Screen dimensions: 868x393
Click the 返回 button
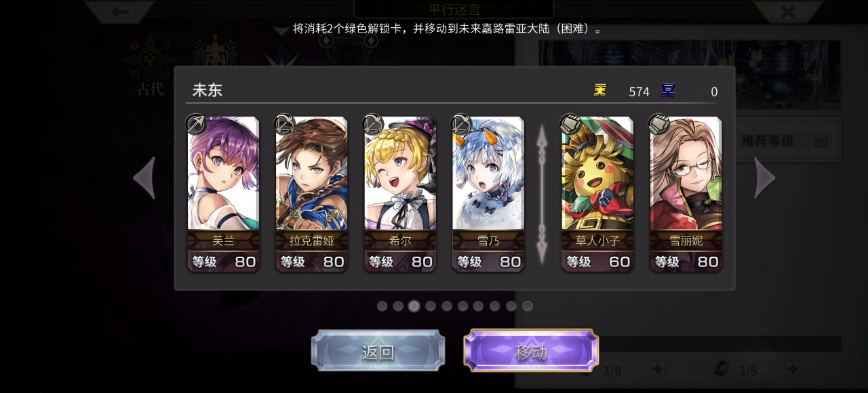pyautogui.click(x=378, y=351)
